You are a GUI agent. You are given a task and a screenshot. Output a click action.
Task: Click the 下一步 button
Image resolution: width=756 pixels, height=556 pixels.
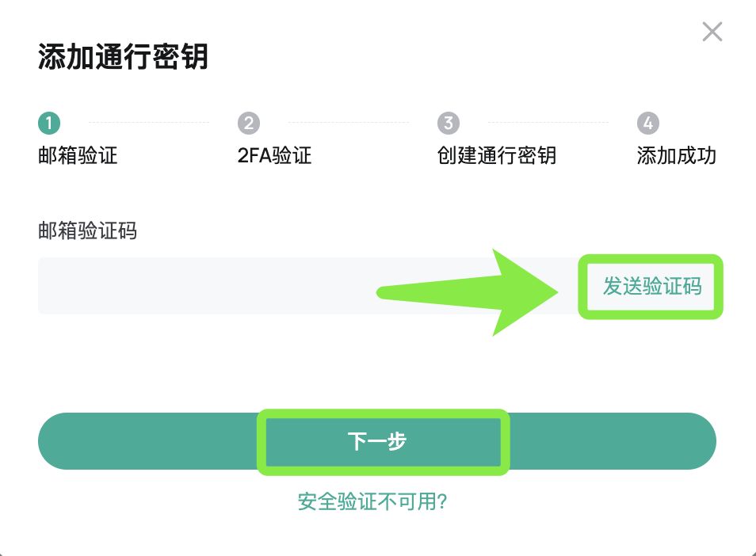377,441
